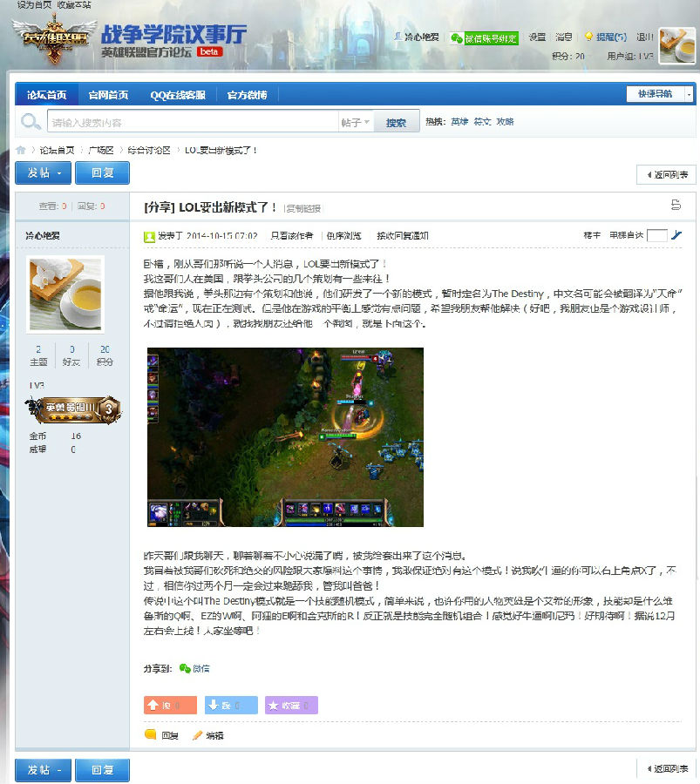Downvote the post with the 踩 button
700x784 pixels.
click(x=231, y=705)
